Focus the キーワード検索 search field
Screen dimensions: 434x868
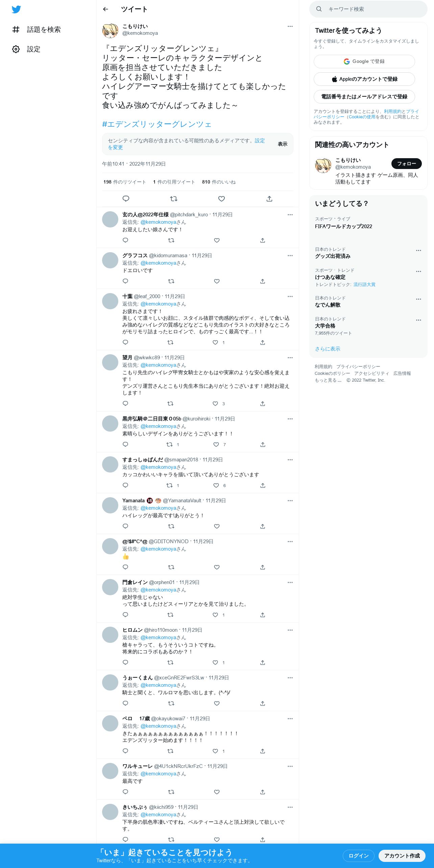tap(368, 9)
